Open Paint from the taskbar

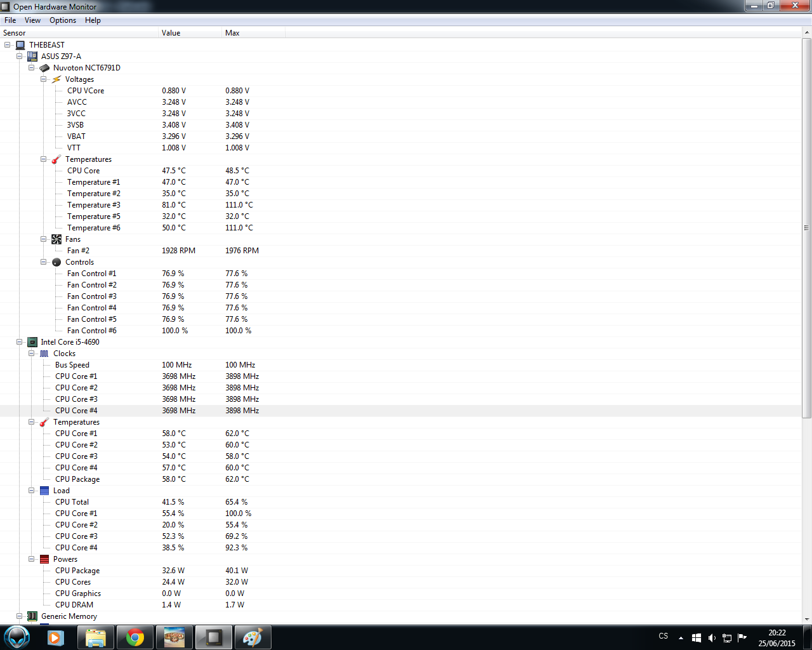pos(253,637)
